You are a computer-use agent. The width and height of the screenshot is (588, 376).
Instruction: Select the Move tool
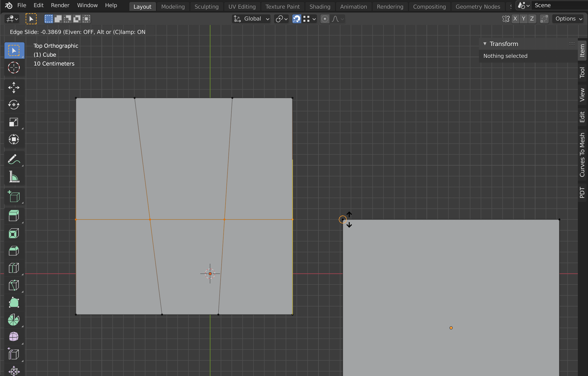[14, 88]
